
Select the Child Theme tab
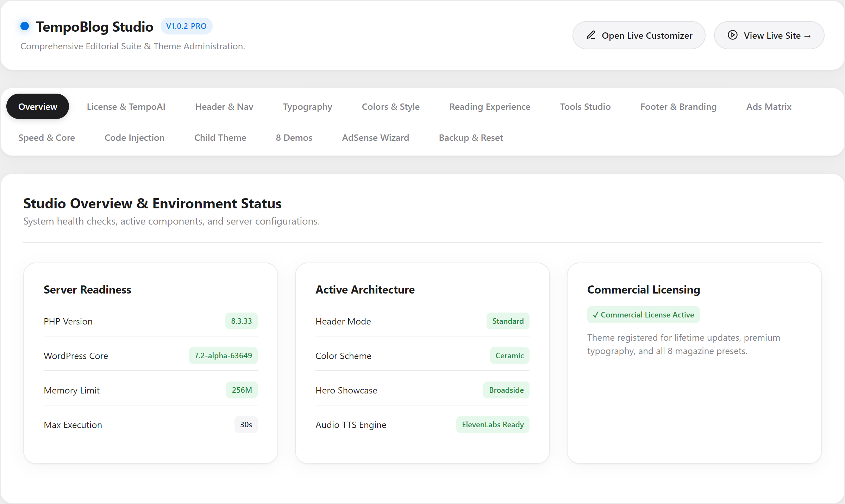[220, 137]
